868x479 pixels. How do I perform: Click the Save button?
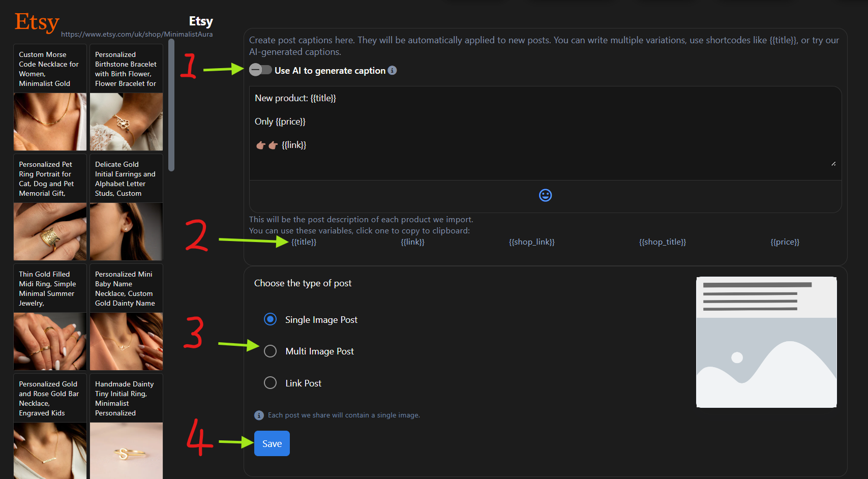tap(272, 443)
